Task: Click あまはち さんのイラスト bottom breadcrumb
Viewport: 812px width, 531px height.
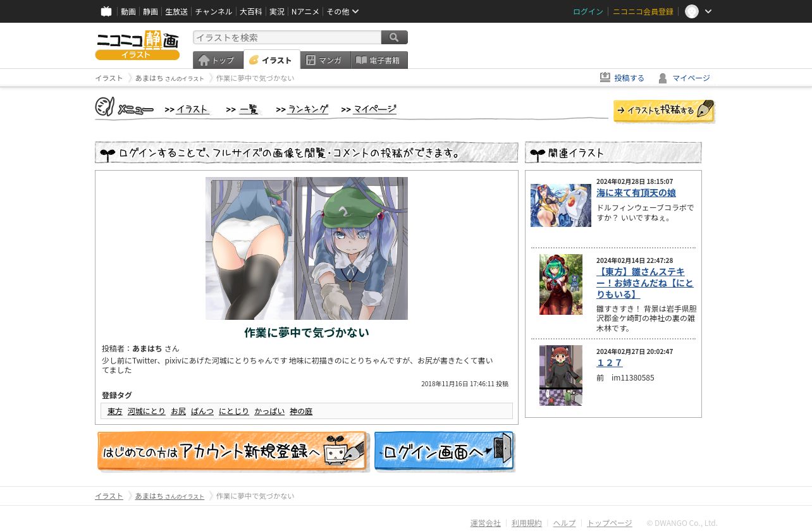Action: [x=169, y=496]
